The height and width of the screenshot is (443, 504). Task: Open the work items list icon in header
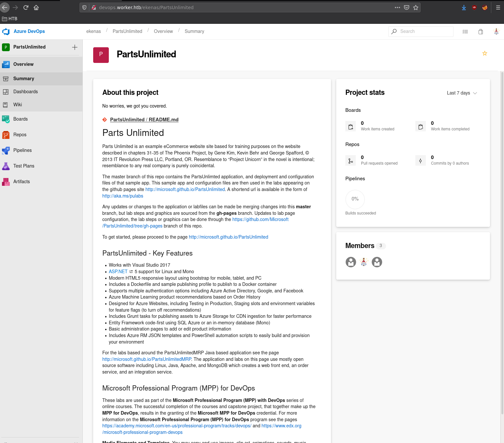pos(465,32)
